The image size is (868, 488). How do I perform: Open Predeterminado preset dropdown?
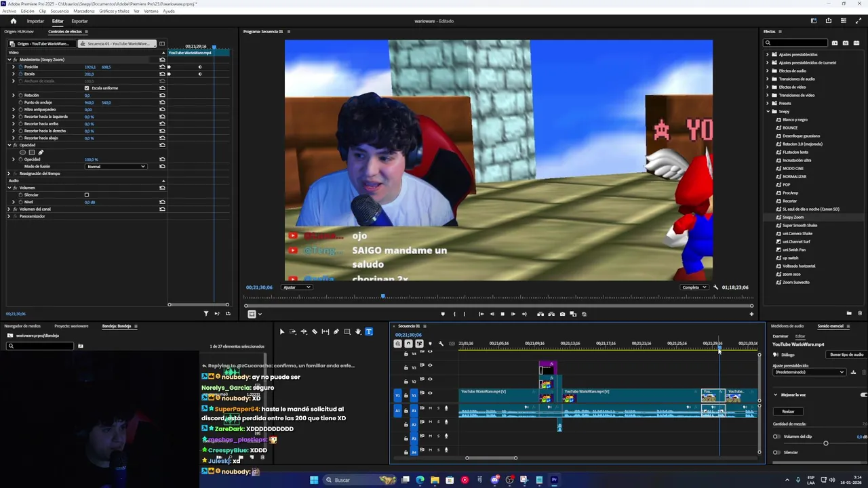[809, 372]
